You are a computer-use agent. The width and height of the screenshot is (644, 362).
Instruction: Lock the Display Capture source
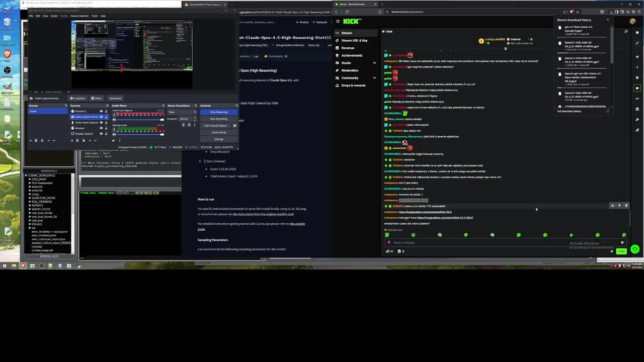tap(106, 134)
